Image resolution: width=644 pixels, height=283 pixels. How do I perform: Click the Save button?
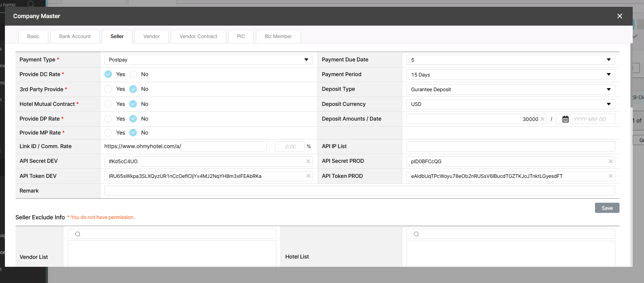coord(607,208)
